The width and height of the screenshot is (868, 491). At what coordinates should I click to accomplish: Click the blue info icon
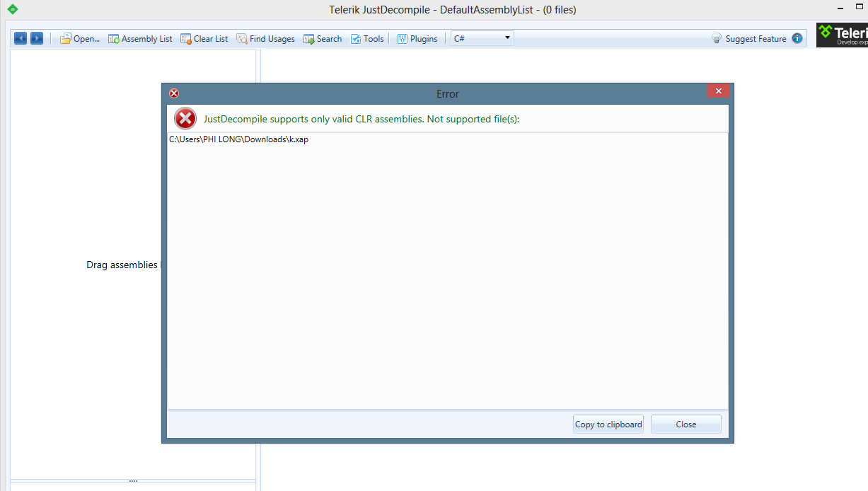point(797,38)
